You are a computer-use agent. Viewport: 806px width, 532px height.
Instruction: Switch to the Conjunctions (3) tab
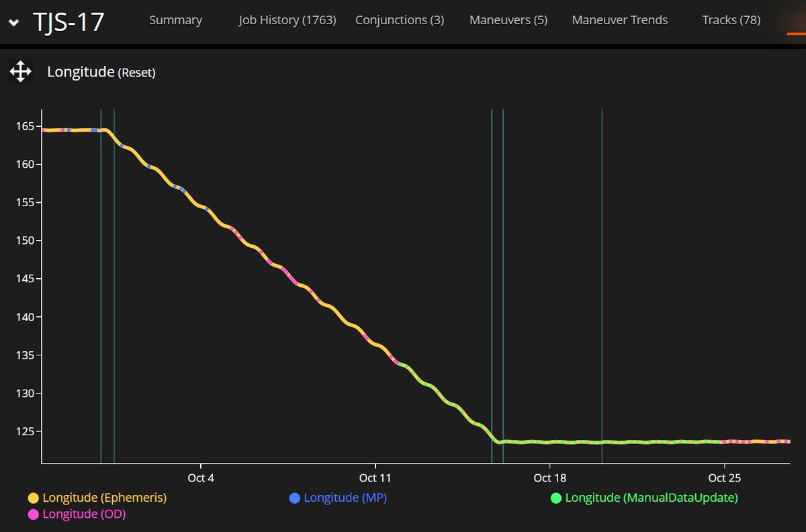pyautogui.click(x=400, y=20)
